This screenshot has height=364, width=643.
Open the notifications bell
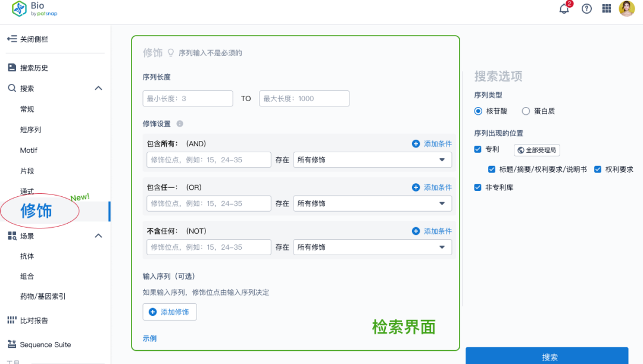pos(564,8)
